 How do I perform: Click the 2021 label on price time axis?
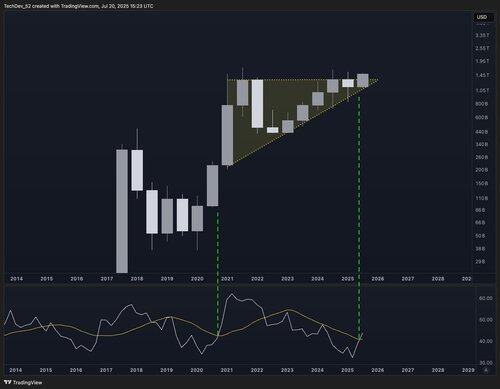click(x=227, y=279)
